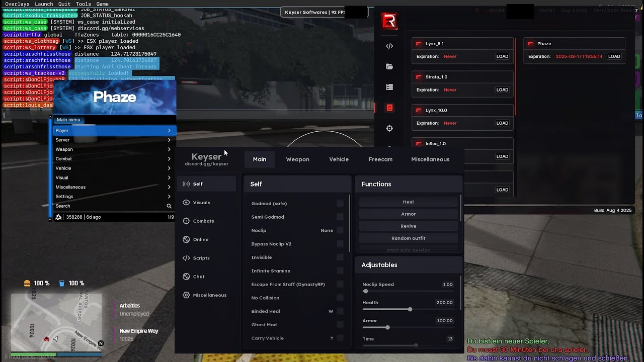Click the minimap in the corner

pyautogui.click(x=56, y=323)
